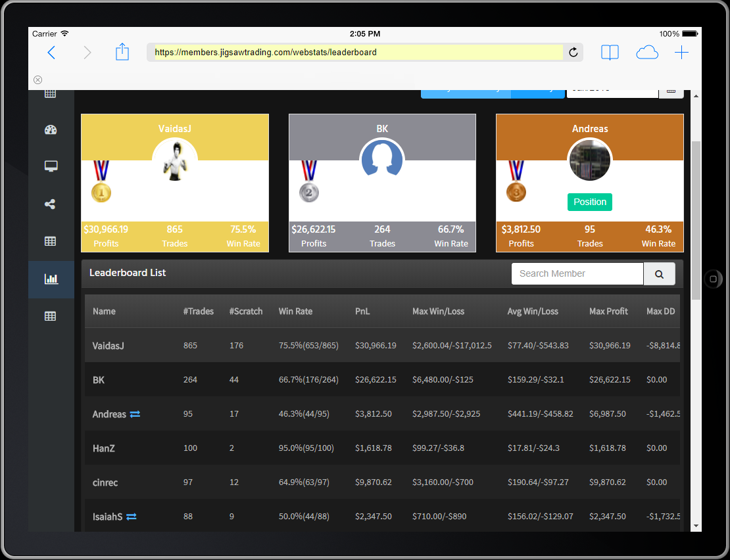Click swap arrows icon next to IsaiahS
730x560 pixels.
coord(132,517)
